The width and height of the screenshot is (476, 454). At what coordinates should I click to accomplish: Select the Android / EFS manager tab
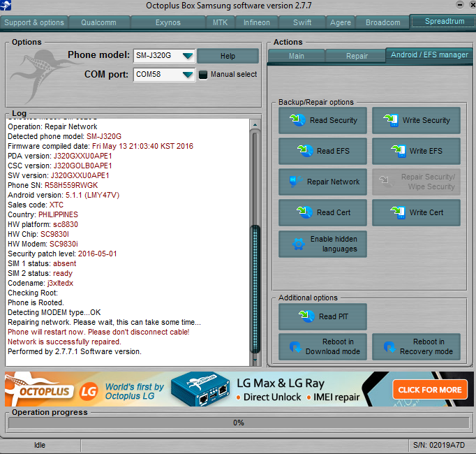[x=429, y=55]
